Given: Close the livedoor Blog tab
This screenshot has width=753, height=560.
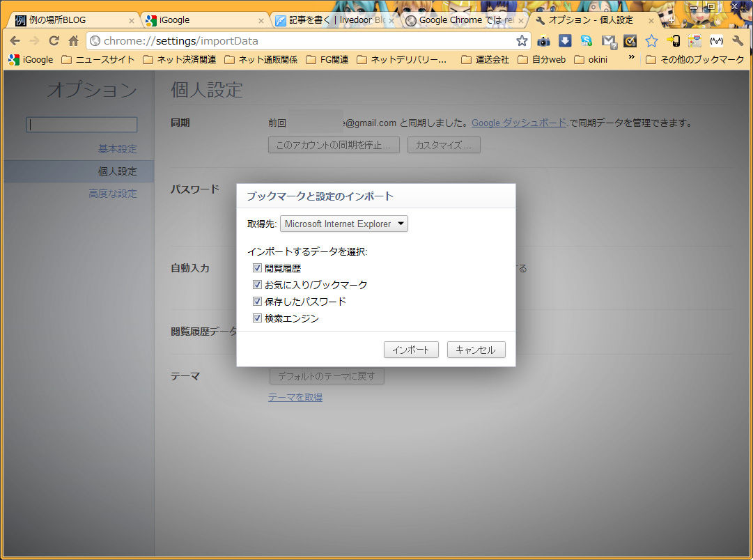Looking at the screenshot, I should click(391, 21).
